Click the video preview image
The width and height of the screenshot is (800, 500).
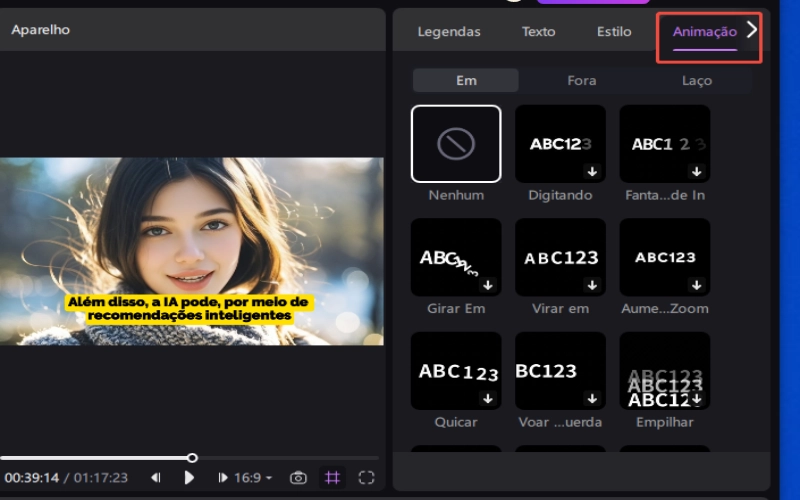[191, 251]
